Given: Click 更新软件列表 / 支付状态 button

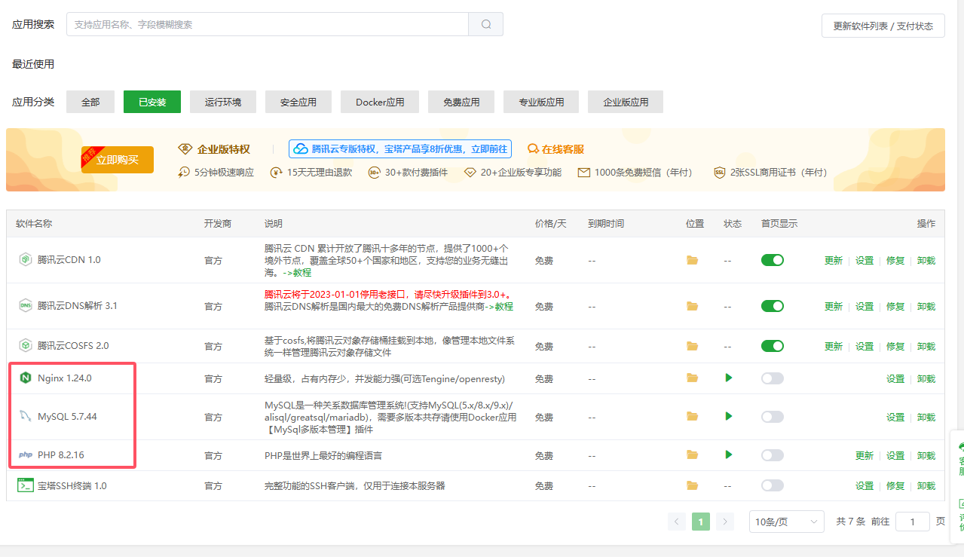Looking at the screenshot, I should 883,26.
